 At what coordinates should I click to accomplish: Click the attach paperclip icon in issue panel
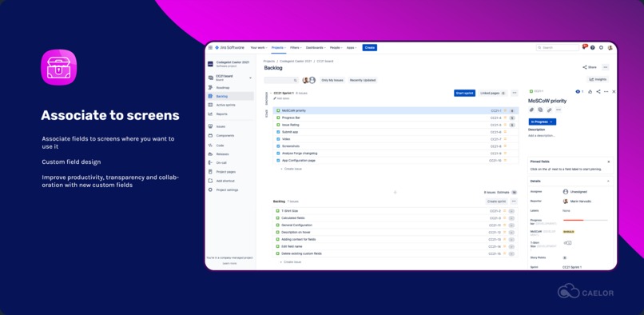(531, 110)
